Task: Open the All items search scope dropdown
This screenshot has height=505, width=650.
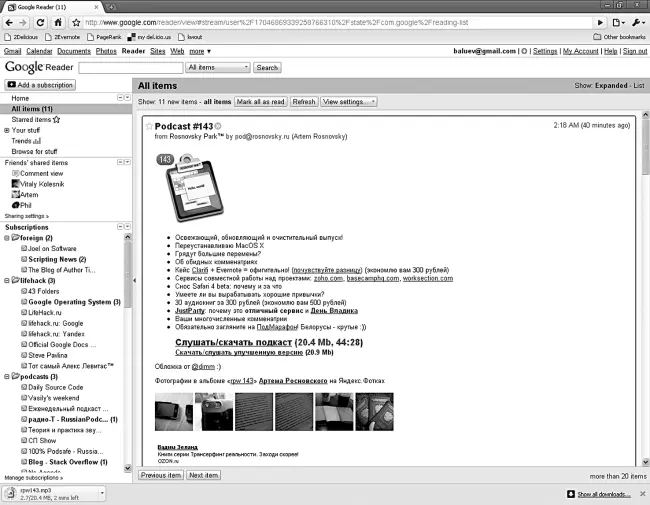Action: click(x=218, y=68)
